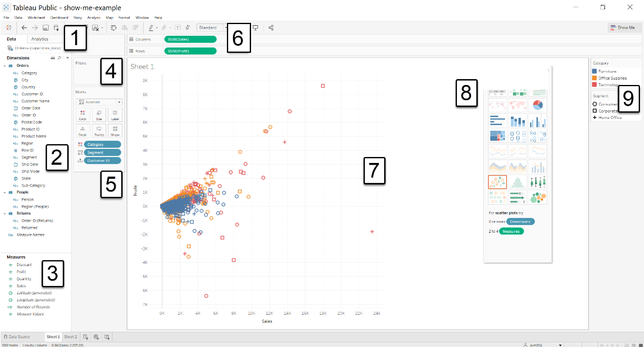Click the Undo back arrow
This screenshot has width=644, height=347.
(24, 28)
